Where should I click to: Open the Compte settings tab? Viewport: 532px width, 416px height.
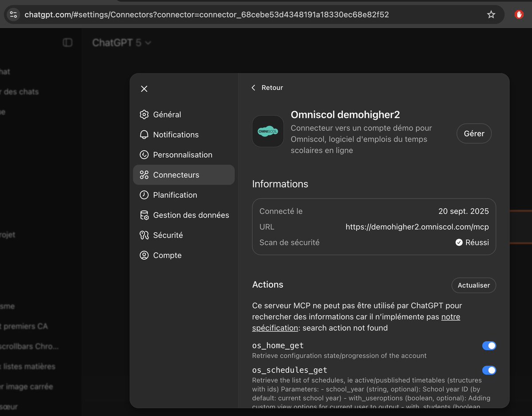coord(184,255)
